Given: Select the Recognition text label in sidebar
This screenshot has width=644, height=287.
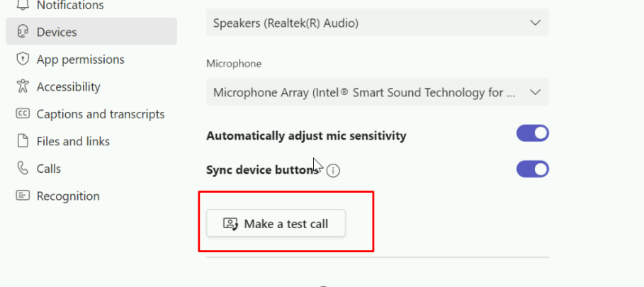Looking at the screenshot, I should pos(68,196).
